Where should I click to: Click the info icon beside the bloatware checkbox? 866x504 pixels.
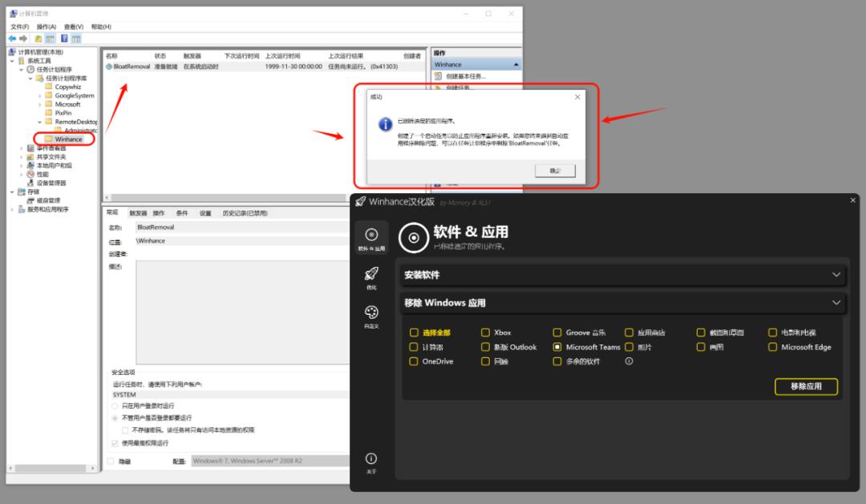click(629, 361)
